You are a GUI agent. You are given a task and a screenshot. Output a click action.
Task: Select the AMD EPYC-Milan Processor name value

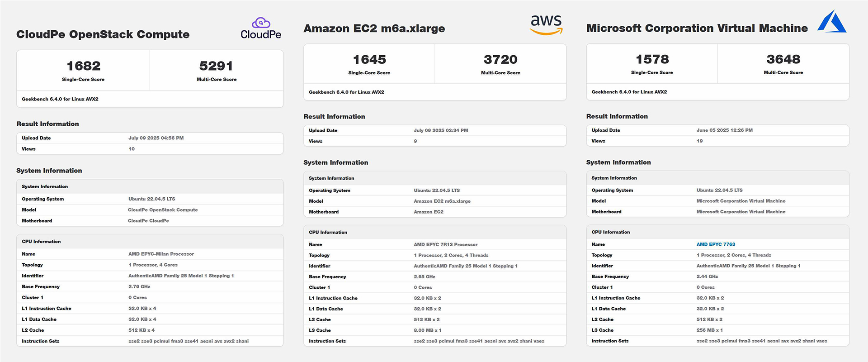click(x=161, y=254)
